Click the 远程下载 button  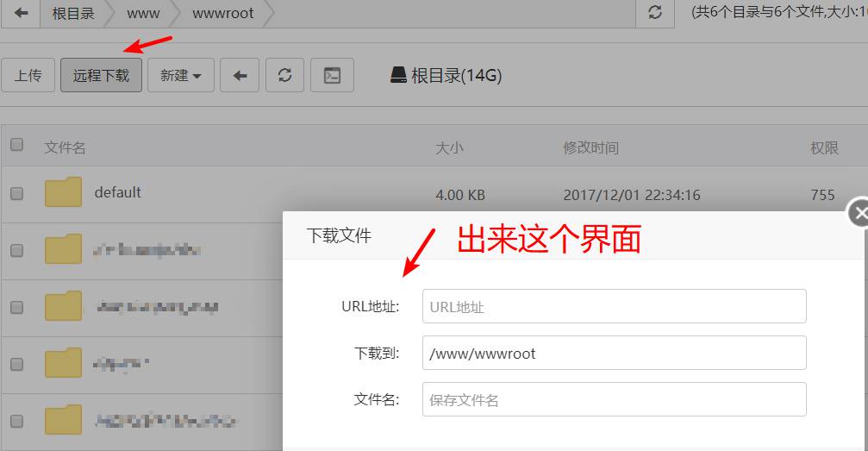(102, 75)
